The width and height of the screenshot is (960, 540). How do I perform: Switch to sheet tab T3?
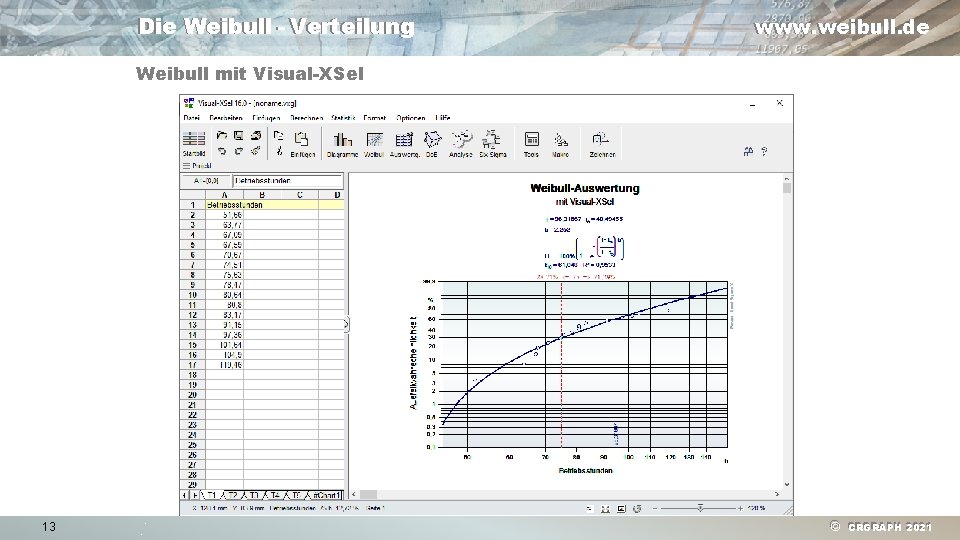(254, 495)
